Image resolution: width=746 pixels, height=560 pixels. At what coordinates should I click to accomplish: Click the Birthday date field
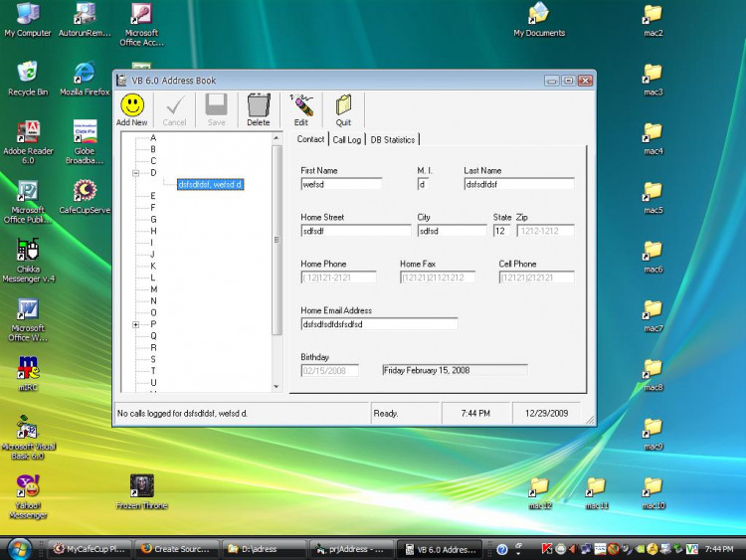329,371
